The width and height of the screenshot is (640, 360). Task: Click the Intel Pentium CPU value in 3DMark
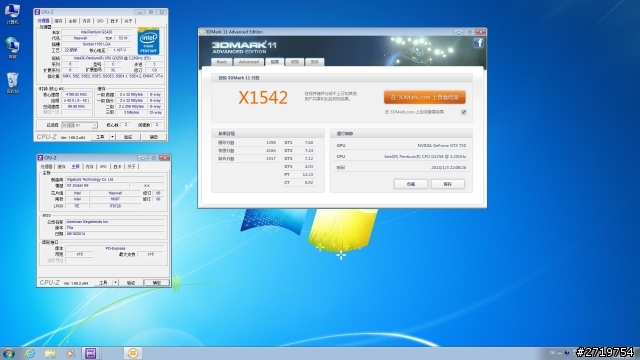tap(425, 156)
